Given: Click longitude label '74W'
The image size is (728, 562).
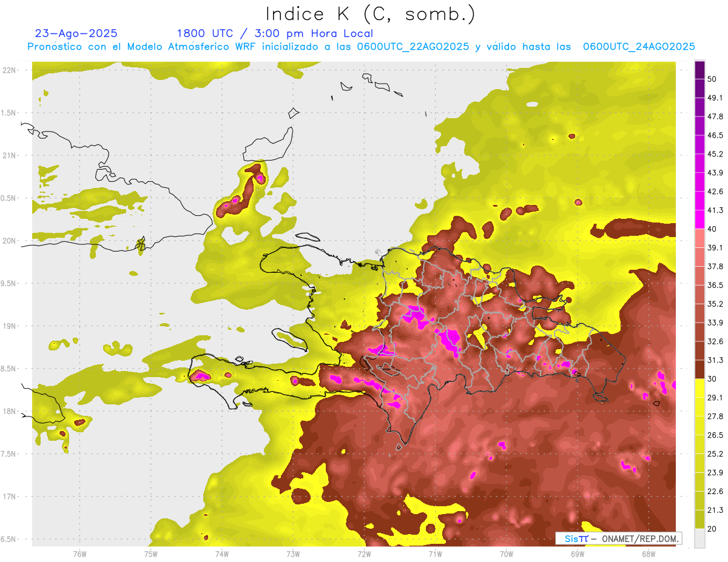Looking at the screenshot, I should (222, 554).
